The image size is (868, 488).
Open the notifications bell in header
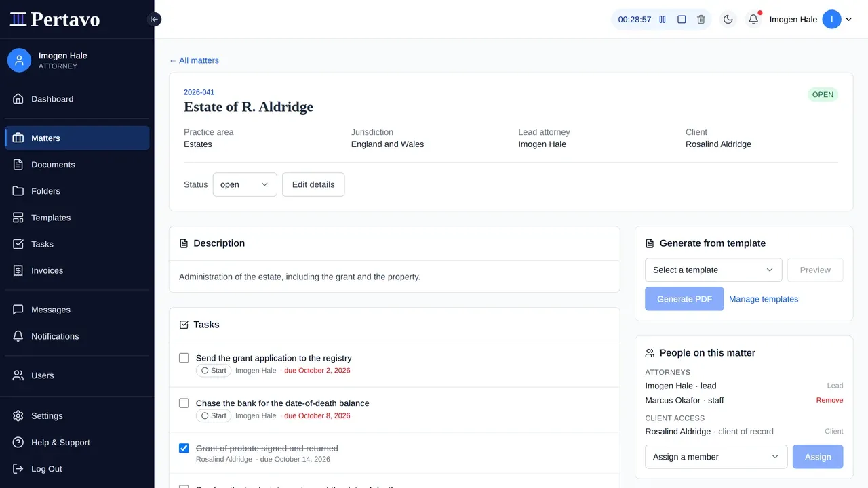[x=753, y=20]
